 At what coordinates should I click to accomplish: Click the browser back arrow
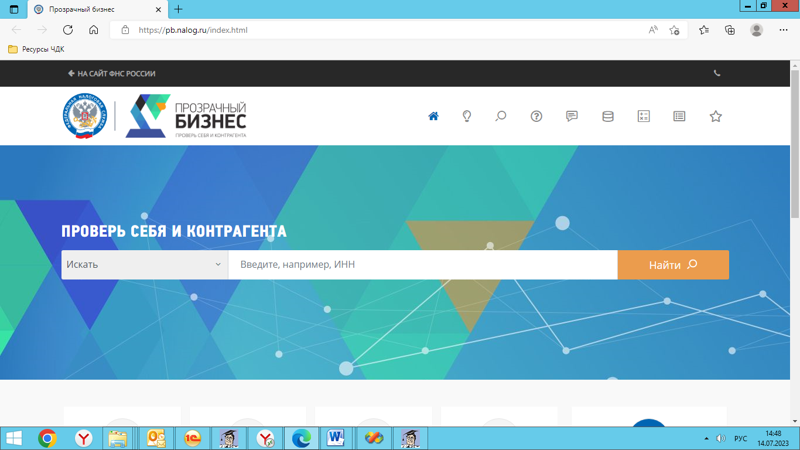point(16,30)
